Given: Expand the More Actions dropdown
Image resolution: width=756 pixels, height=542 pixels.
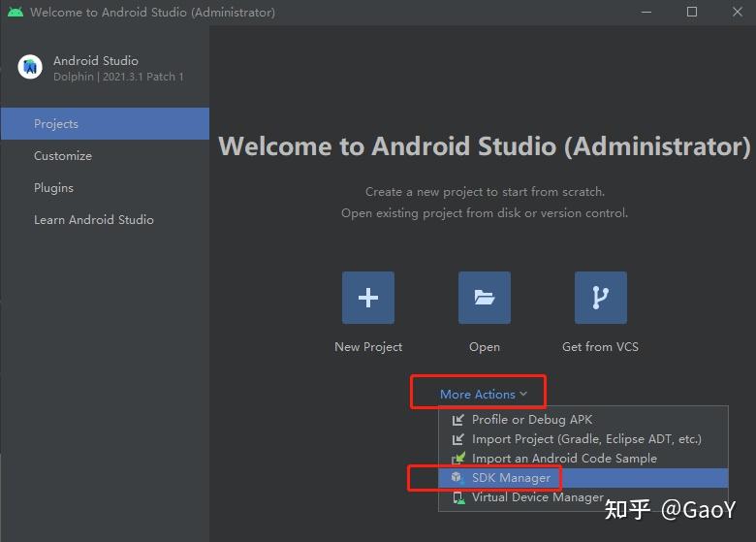Looking at the screenshot, I should point(483,394).
